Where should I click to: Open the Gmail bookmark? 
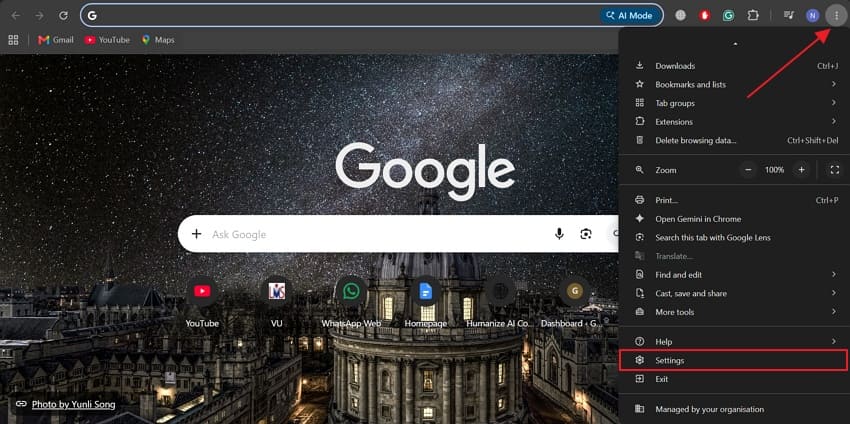tap(56, 40)
